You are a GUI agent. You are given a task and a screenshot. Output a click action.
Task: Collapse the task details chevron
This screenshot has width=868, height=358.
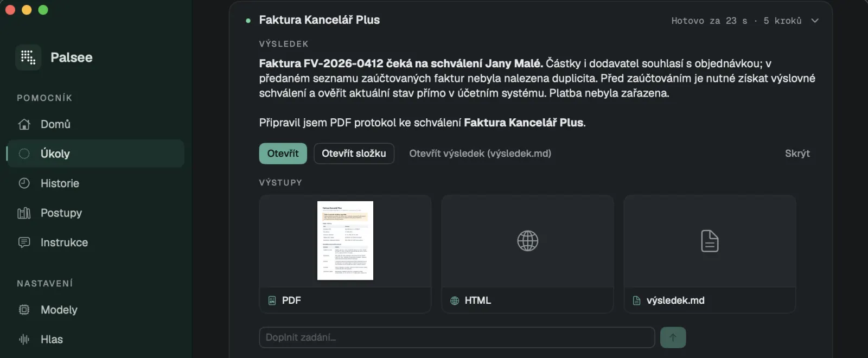click(815, 21)
